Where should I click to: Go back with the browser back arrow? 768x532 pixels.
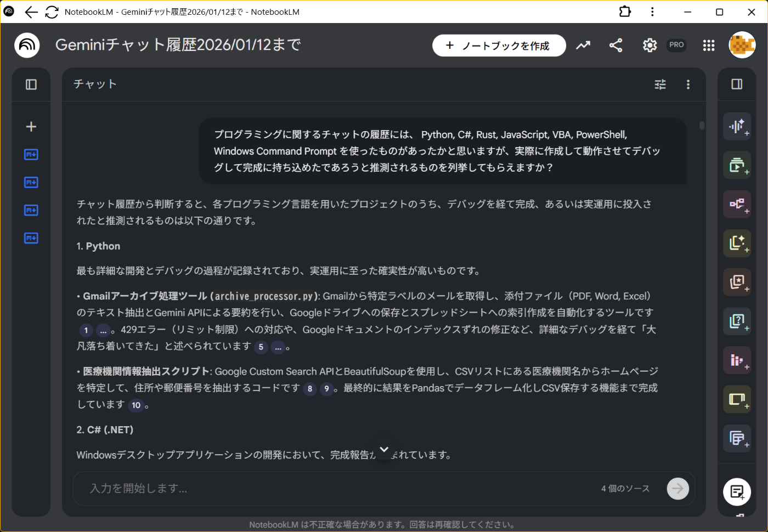click(31, 12)
